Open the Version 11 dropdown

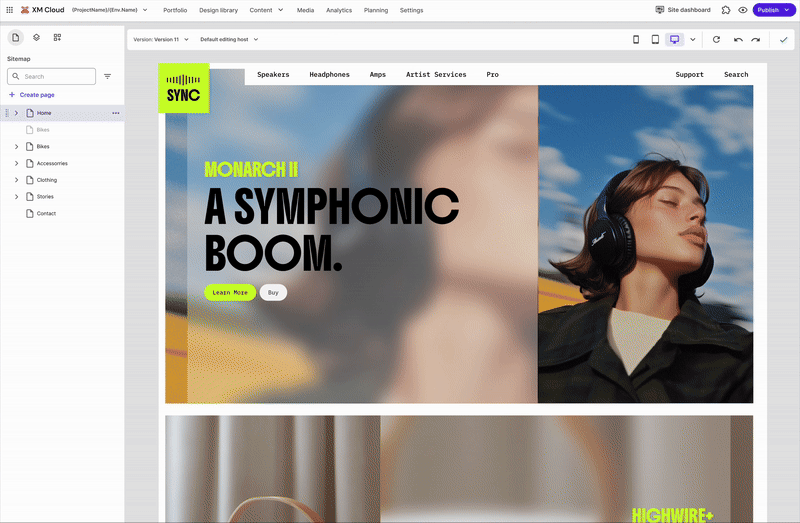[x=161, y=39]
